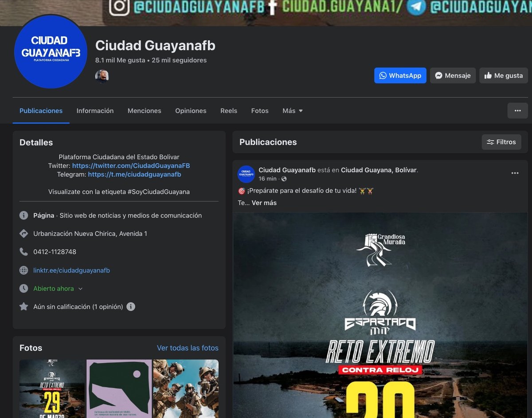Click the 16 min post timestamp

point(267,179)
